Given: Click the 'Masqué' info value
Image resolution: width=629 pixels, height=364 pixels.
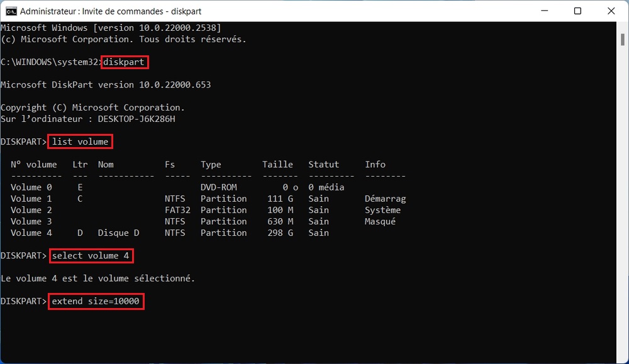Looking at the screenshot, I should point(380,222).
